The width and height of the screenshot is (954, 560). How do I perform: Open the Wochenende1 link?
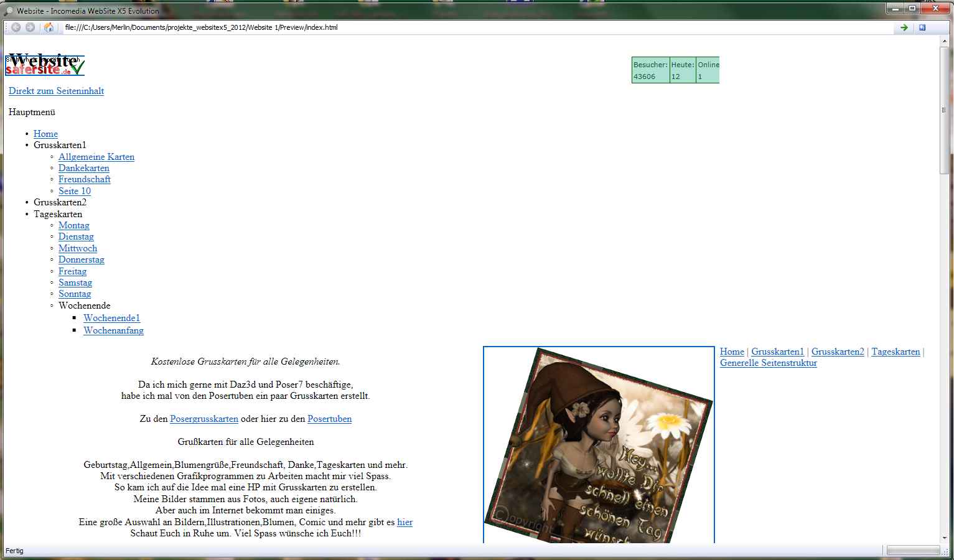tap(112, 318)
